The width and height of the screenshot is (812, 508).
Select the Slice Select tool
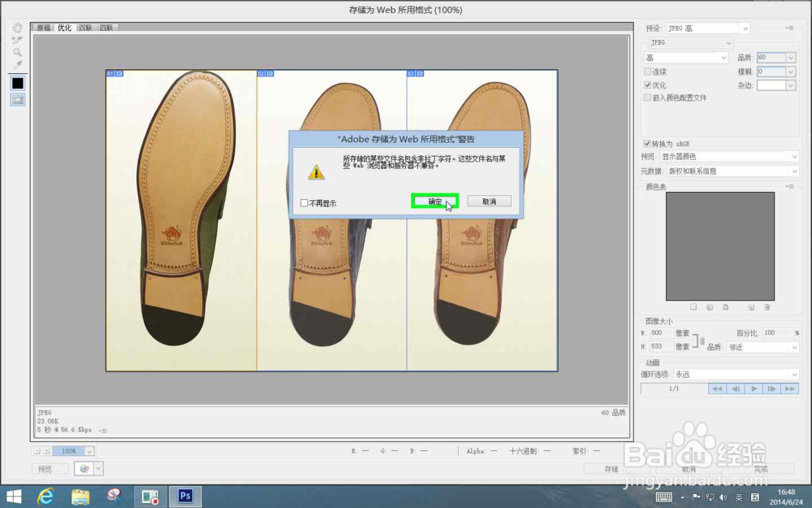[x=16, y=39]
